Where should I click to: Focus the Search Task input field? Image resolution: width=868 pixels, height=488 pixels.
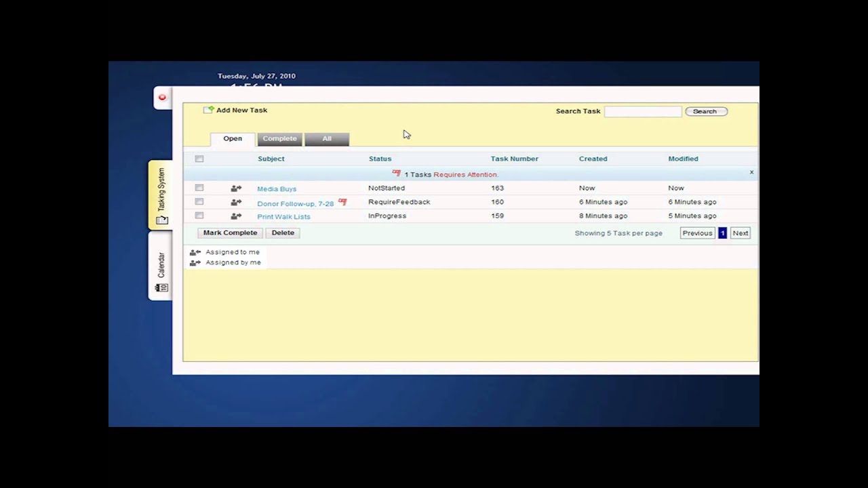(x=643, y=111)
